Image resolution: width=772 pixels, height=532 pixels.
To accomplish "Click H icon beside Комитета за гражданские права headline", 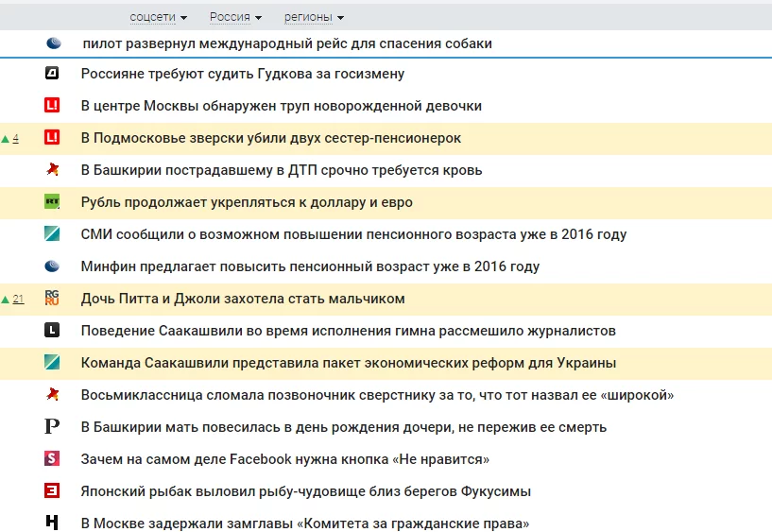I will click(x=53, y=523).
